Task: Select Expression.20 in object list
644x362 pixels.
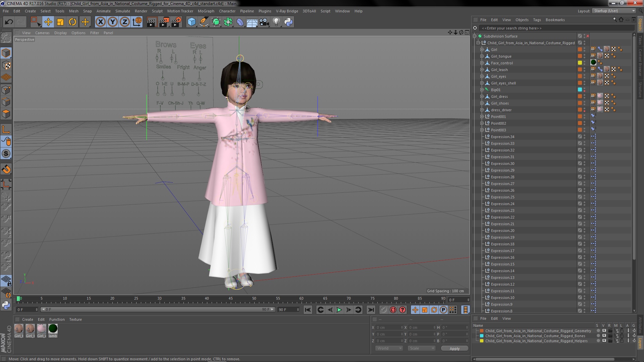Action: click(502, 231)
